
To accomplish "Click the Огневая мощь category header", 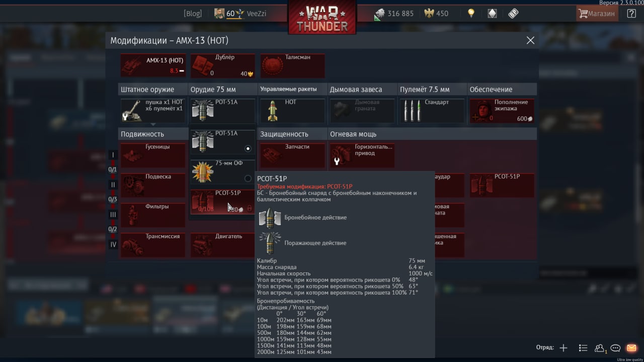I will point(432,134).
